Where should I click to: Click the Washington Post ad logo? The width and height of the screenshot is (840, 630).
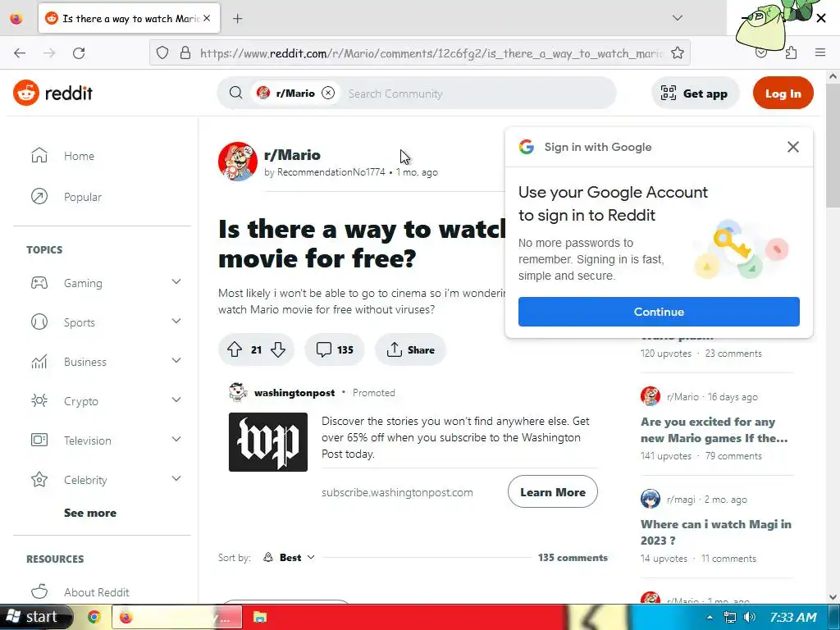268,442
